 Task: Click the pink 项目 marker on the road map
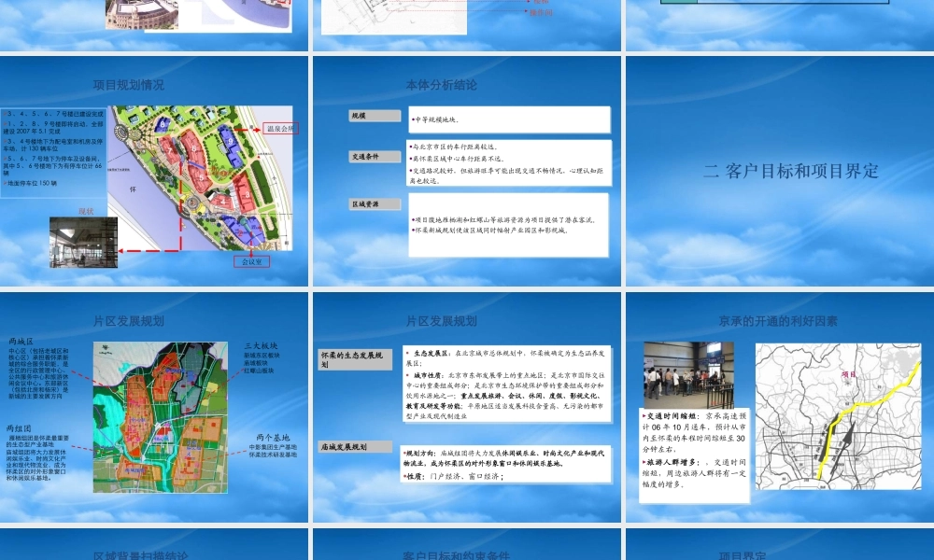click(x=848, y=374)
